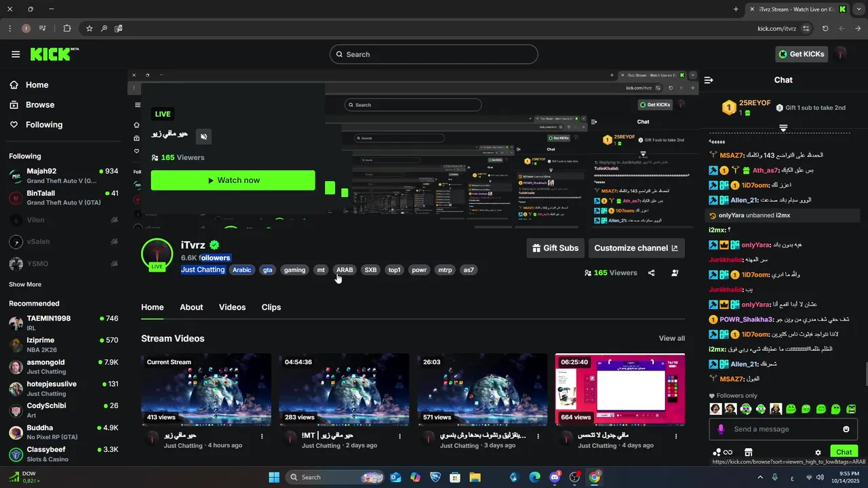Reload the page with browser refresh
This screenshot has height=488, width=868.
point(825,28)
